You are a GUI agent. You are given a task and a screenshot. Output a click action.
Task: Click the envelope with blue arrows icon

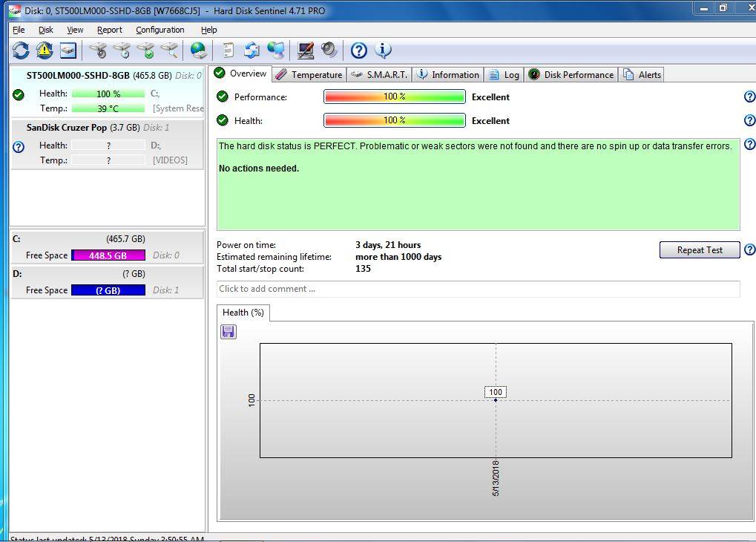click(252, 50)
